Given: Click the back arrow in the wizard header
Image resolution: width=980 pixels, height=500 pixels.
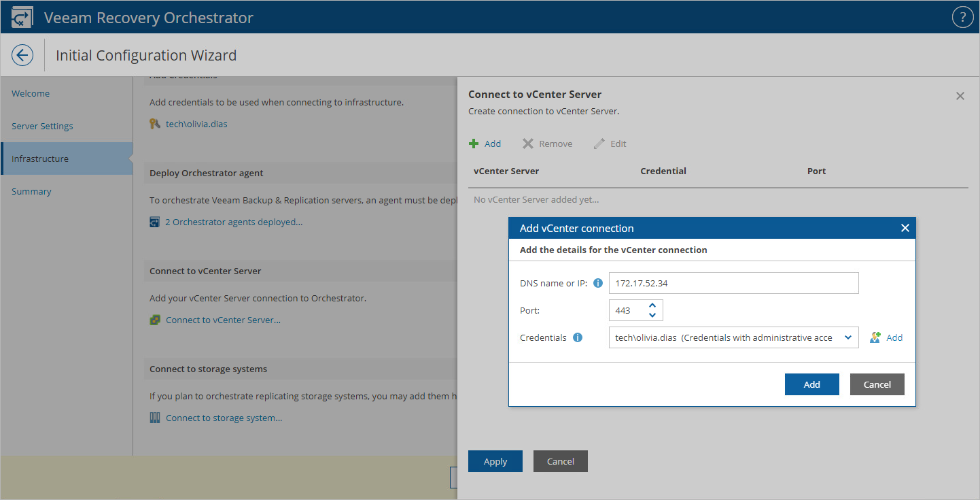Looking at the screenshot, I should [x=22, y=54].
